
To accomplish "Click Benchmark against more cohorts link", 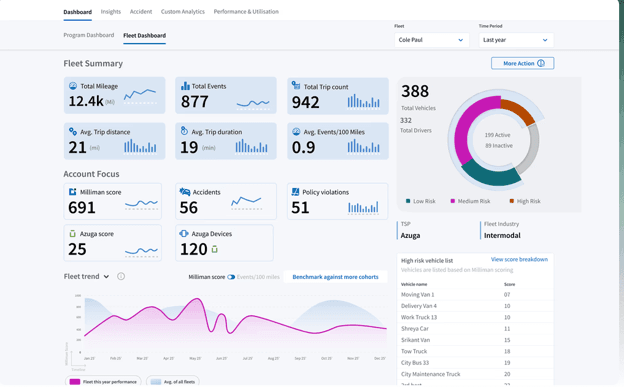I will point(335,277).
